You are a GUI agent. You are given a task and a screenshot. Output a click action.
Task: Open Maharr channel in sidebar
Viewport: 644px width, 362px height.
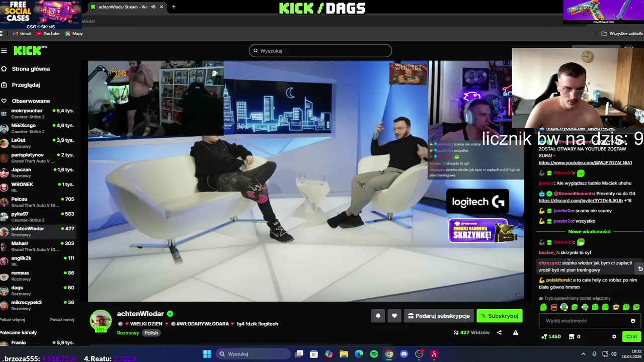[x=38, y=246]
